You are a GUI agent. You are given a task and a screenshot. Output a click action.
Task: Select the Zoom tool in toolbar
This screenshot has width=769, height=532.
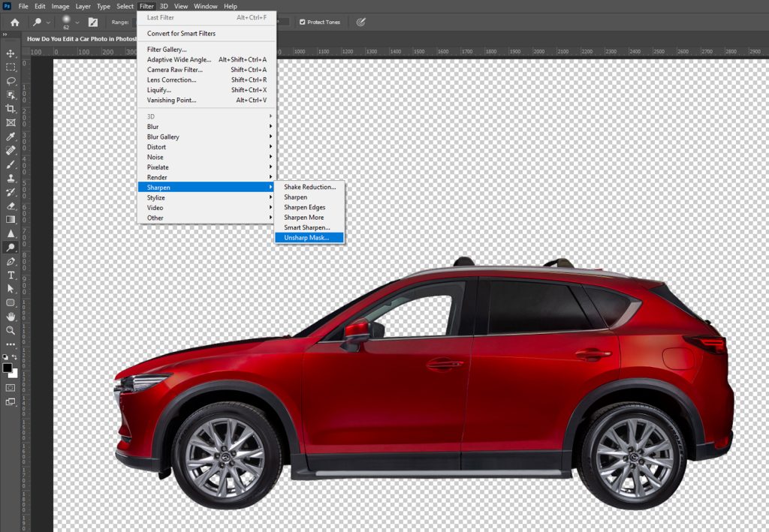click(11, 330)
